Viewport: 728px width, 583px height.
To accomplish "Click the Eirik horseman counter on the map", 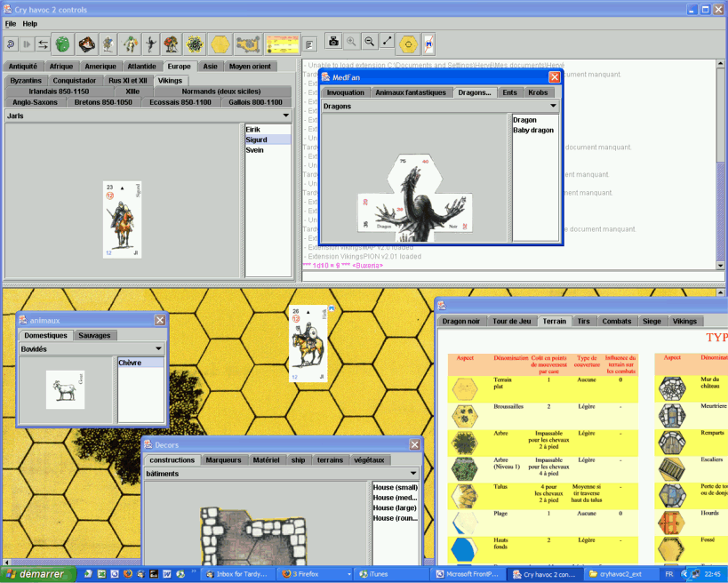I will point(308,343).
